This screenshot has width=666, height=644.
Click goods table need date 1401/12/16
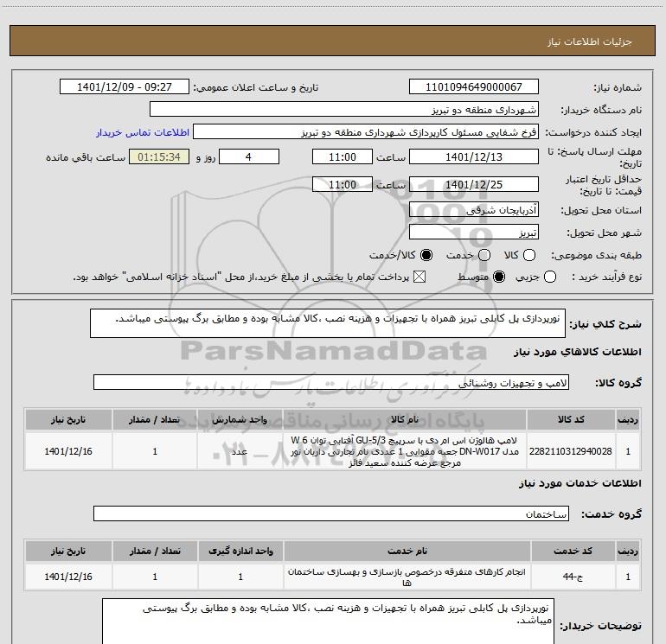[x=68, y=451]
